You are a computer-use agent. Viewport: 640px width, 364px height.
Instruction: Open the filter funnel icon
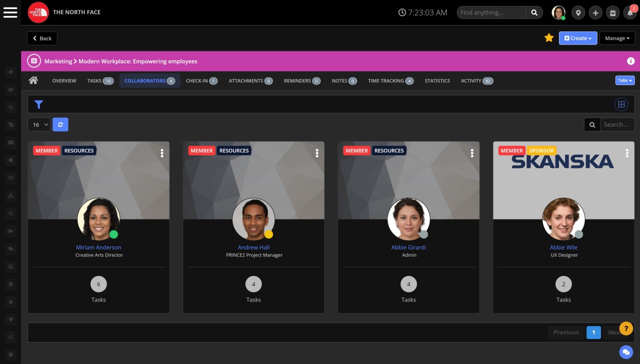[38, 104]
